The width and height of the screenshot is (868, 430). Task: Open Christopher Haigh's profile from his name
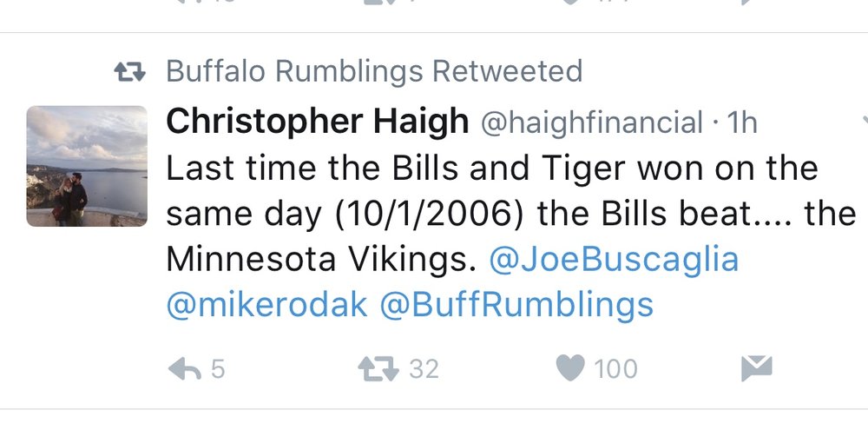click(317, 122)
